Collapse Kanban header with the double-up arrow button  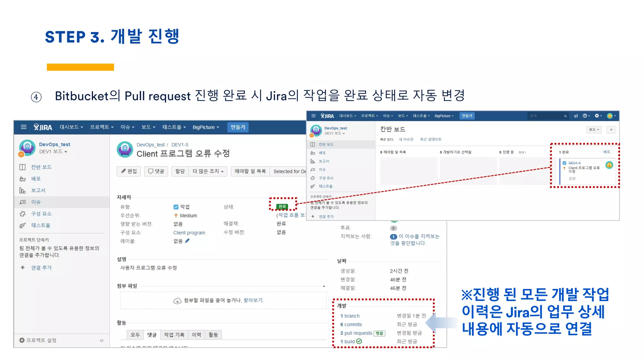point(611,129)
